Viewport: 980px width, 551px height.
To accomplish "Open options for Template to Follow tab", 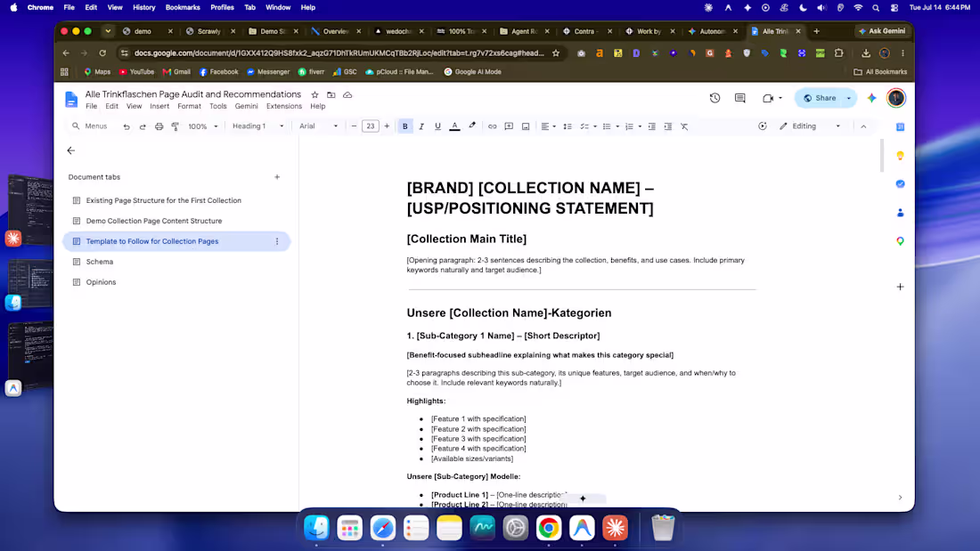I will [277, 241].
